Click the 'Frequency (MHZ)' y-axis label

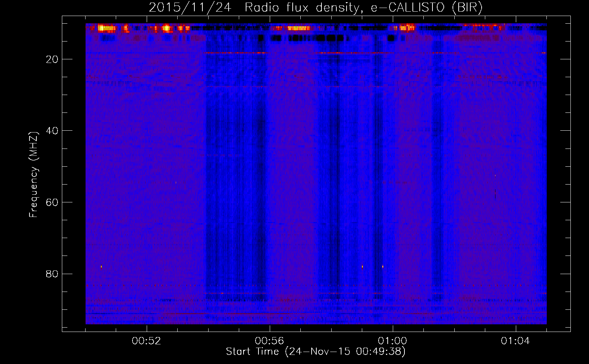click(33, 175)
